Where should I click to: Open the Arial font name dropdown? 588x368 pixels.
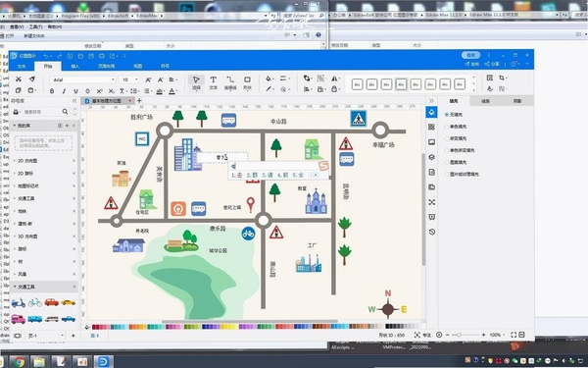(x=82, y=79)
